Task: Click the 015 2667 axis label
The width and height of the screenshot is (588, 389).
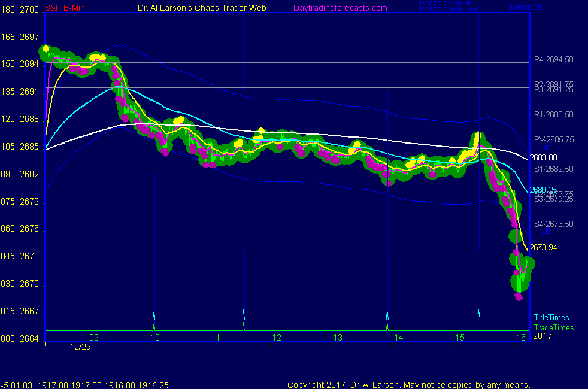Action: click(x=20, y=311)
